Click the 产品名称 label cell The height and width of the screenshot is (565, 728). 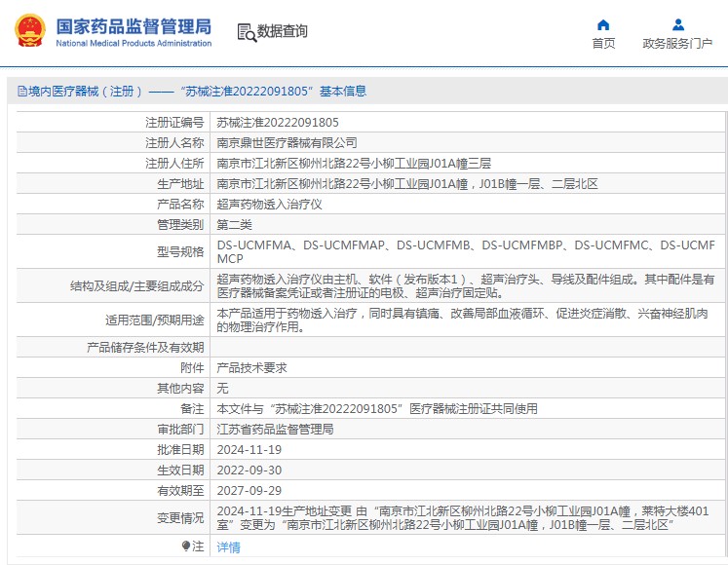click(x=113, y=205)
